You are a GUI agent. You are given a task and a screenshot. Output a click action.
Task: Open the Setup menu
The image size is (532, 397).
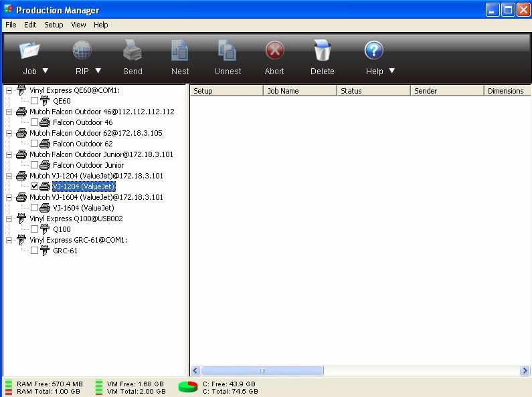coord(54,25)
